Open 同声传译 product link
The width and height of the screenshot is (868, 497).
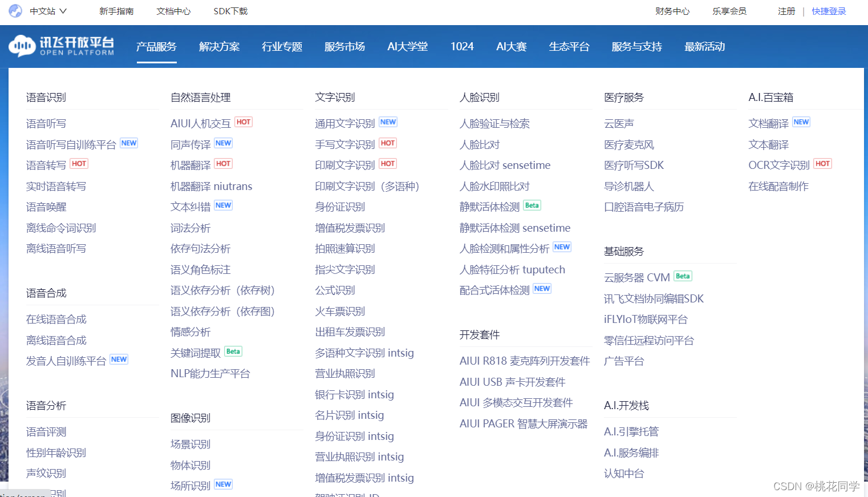click(x=190, y=145)
